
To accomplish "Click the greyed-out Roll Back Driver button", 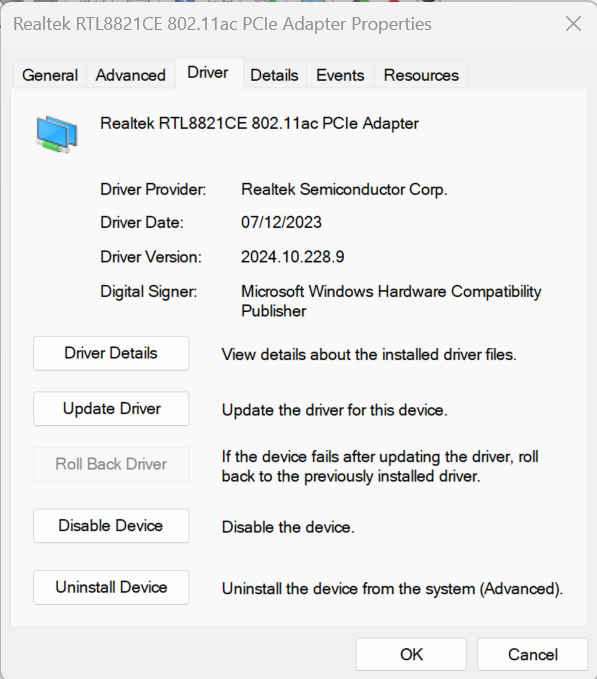I will tap(111, 464).
